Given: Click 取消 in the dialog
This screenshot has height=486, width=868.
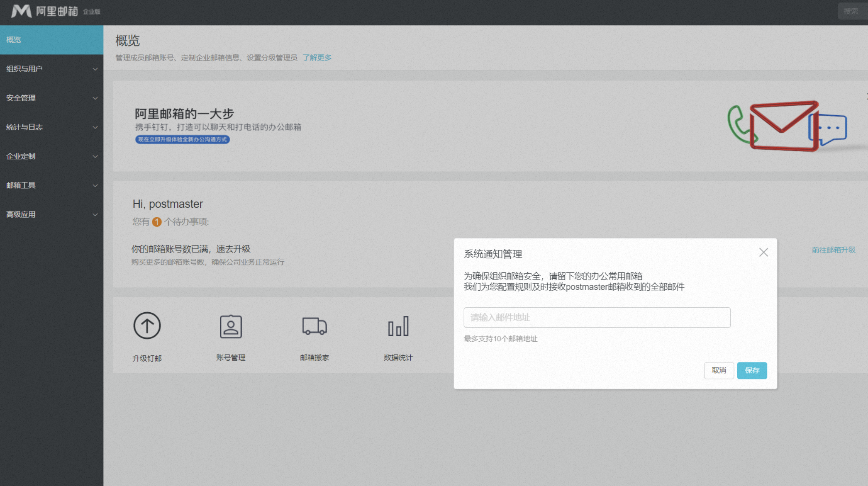Looking at the screenshot, I should [719, 370].
